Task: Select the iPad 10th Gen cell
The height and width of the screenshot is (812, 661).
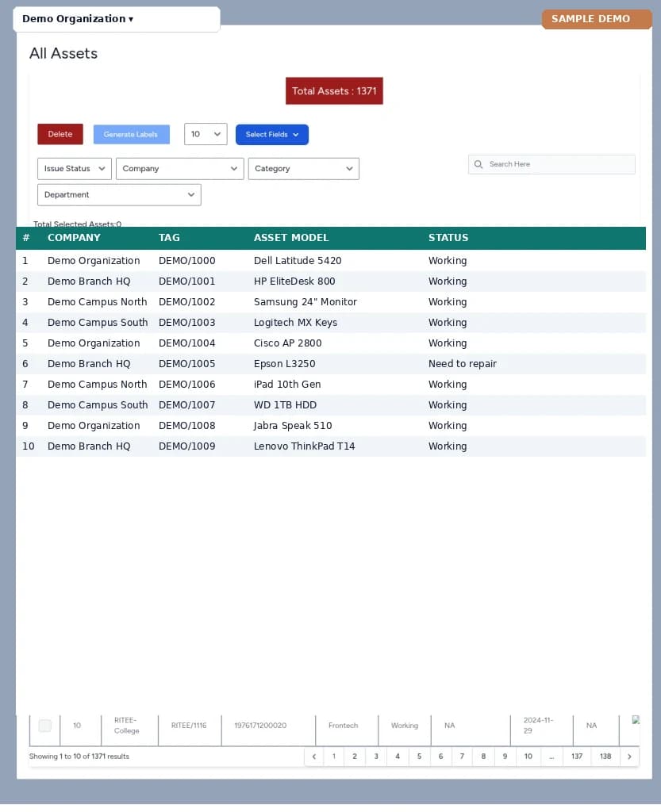Action: point(287,385)
